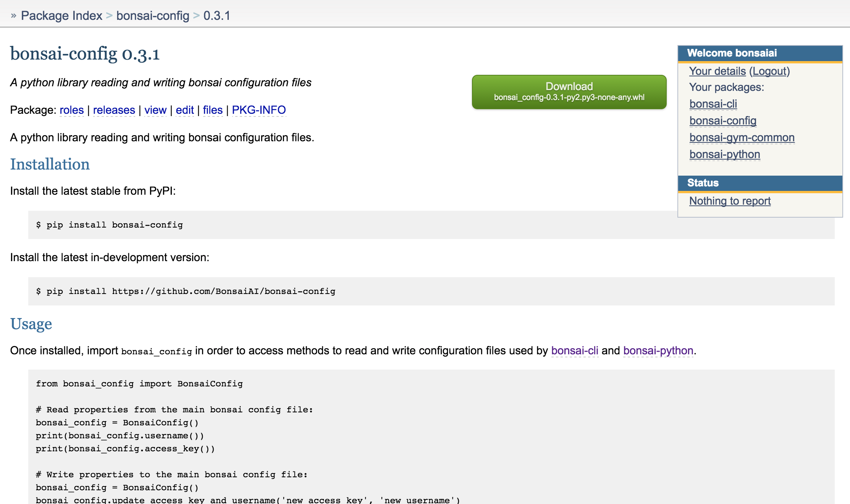Follow bonsai-cli link in Usage paragraph
This screenshot has width=850, height=504.
click(575, 351)
